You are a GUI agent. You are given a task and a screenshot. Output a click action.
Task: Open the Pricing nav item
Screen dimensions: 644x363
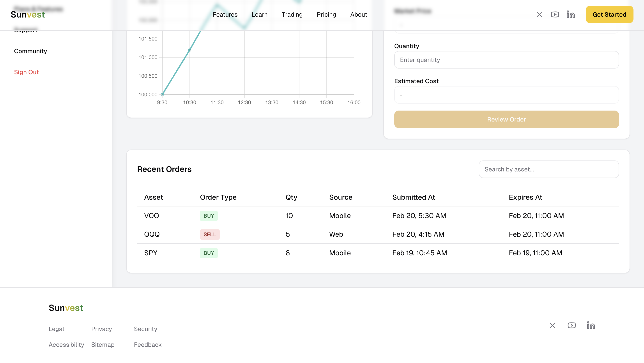[x=326, y=14]
